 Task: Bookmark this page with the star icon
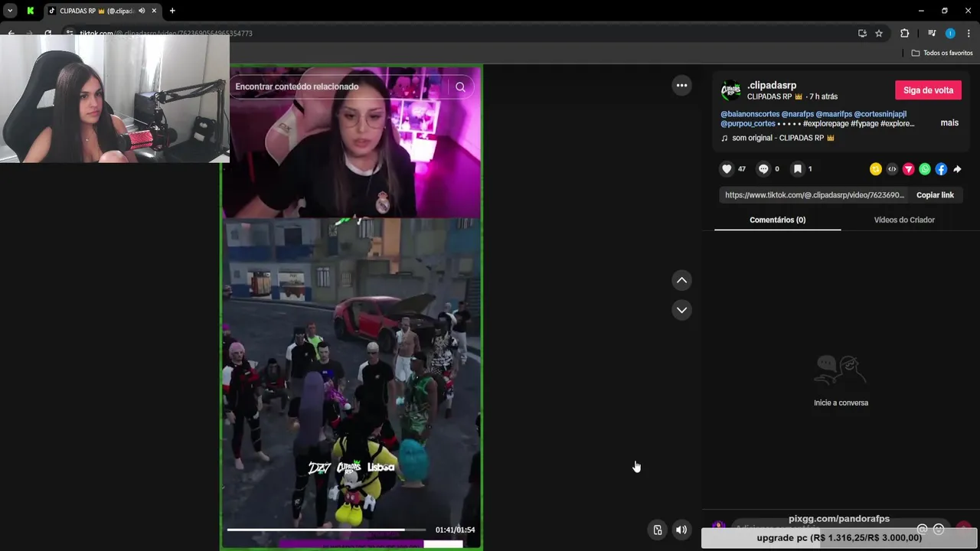[879, 34]
